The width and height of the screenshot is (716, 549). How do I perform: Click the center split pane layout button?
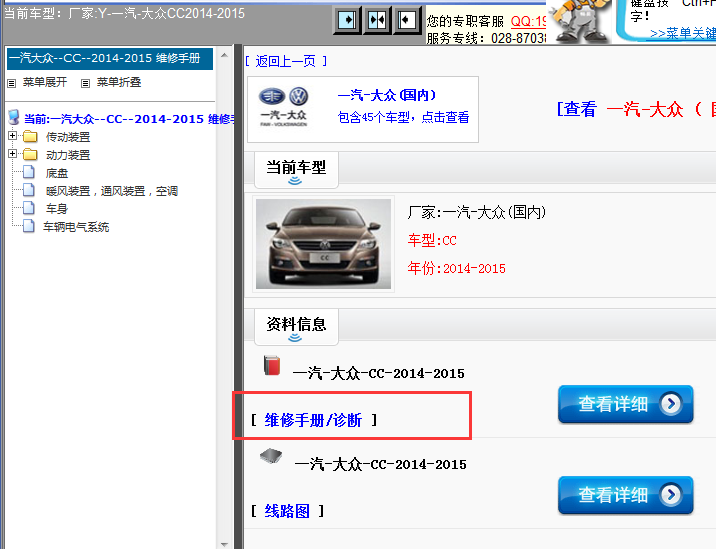click(x=377, y=20)
